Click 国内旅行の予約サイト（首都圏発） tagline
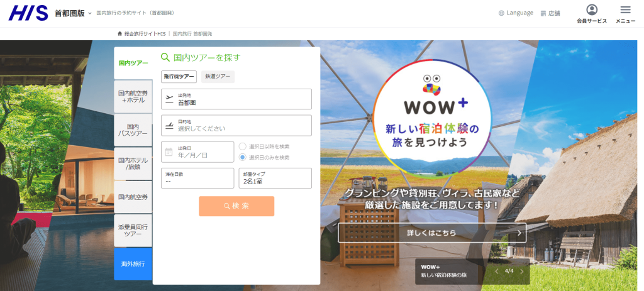The width and height of the screenshot is (644, 291). (x=136, y=13)
